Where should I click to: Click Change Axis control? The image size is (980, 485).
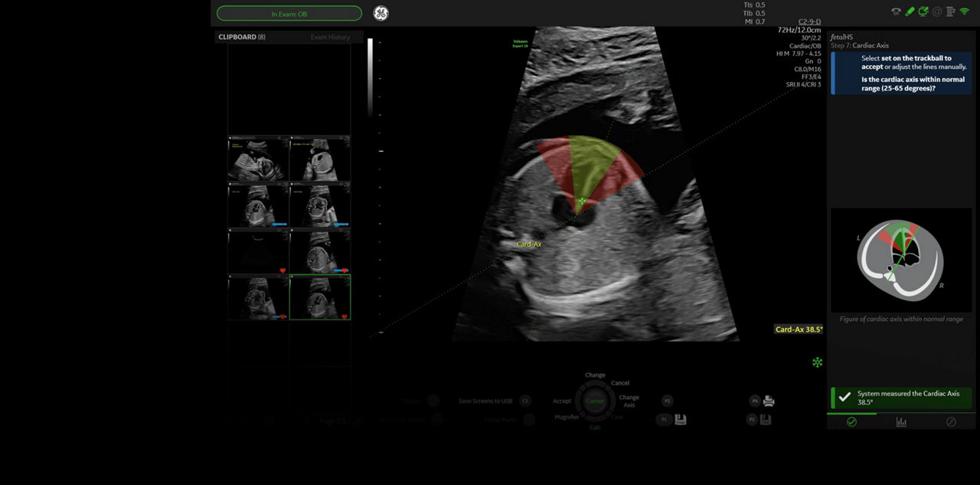pos(629,401)
